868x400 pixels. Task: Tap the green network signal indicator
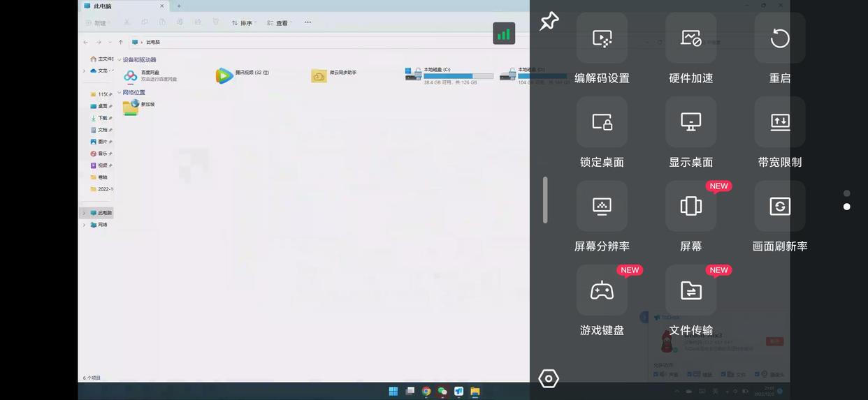pyautogui.click(x=504, y=34)
